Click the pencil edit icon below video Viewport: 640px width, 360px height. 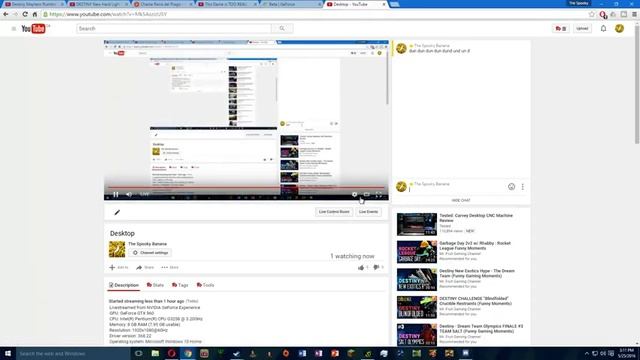117,212
